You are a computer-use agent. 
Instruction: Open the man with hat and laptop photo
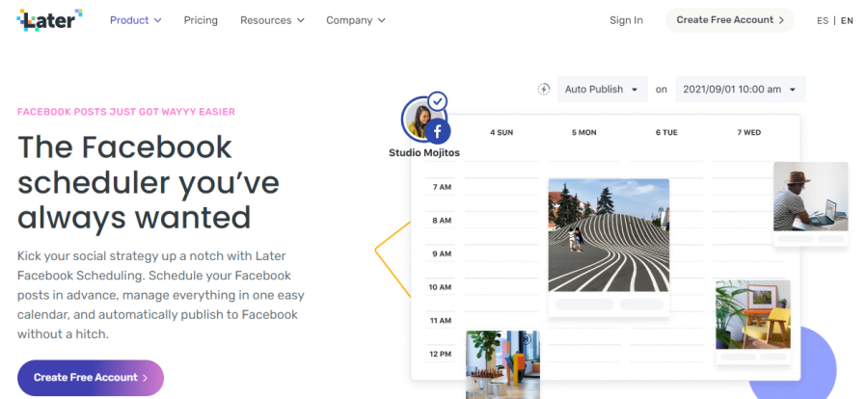point(811,197)
